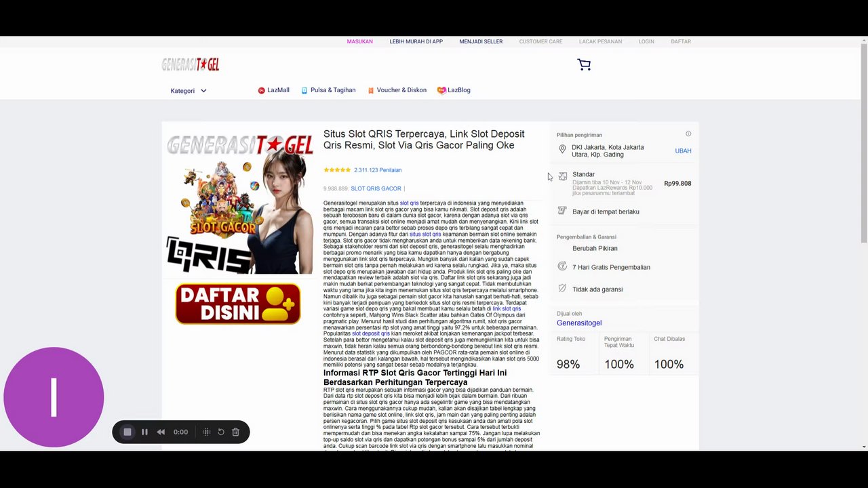Open the shopping cart icon
This screenshot has height=488, width=868.
[584, 64]
